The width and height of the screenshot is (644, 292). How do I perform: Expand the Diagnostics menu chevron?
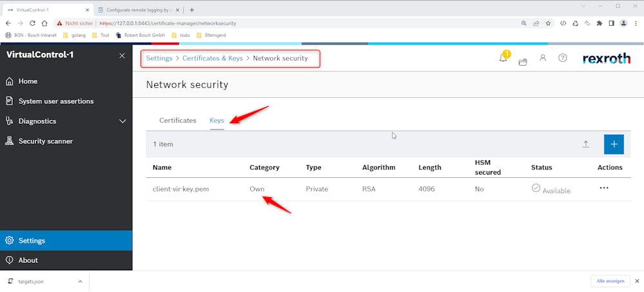coord(122,121)
